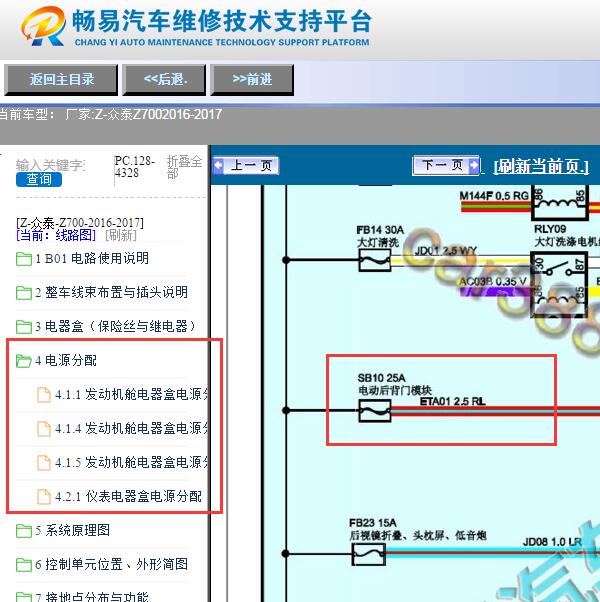Click the [刷新] link in sidebar
This screenshot has height=602, width=600.
(x=121, y=235)
